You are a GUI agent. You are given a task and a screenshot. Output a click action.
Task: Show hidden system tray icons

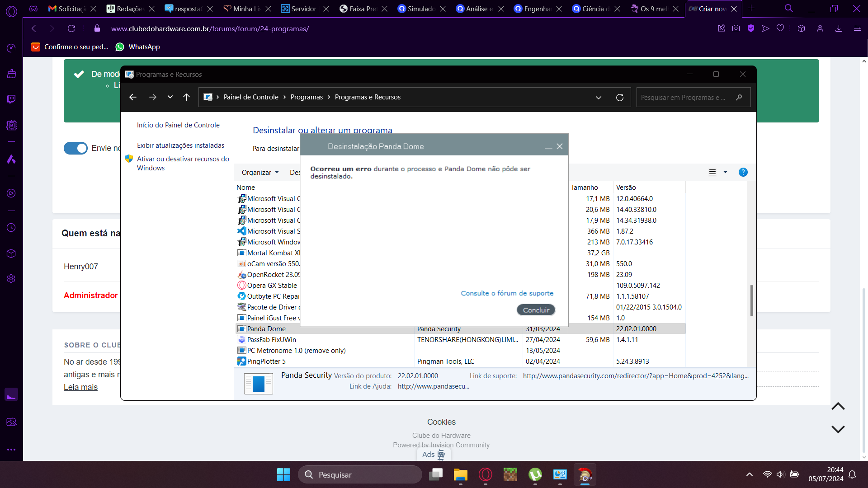(750, 474)
